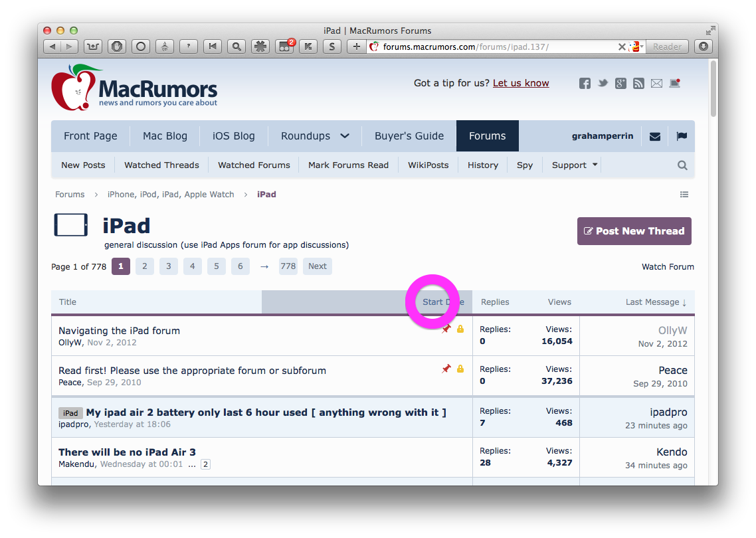Click the Safari Reader button
756x538 pixels.
point(667,46)
